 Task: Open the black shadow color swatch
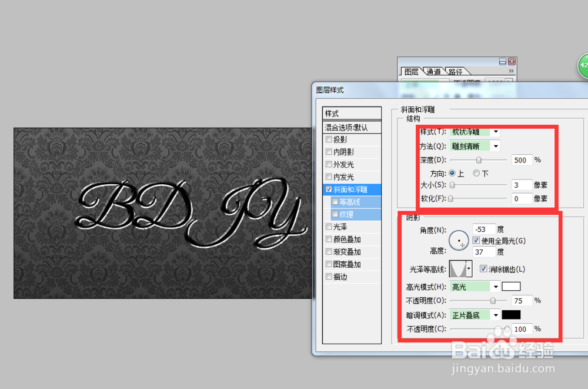tap(511, 315)
